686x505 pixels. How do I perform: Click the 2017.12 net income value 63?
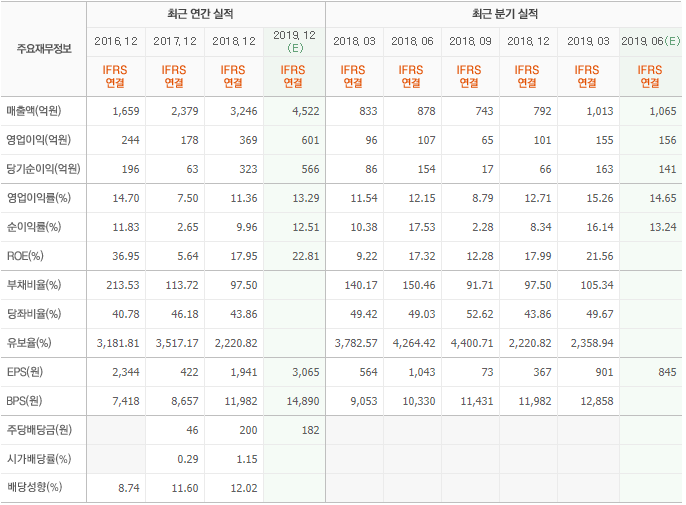(192, 169)
